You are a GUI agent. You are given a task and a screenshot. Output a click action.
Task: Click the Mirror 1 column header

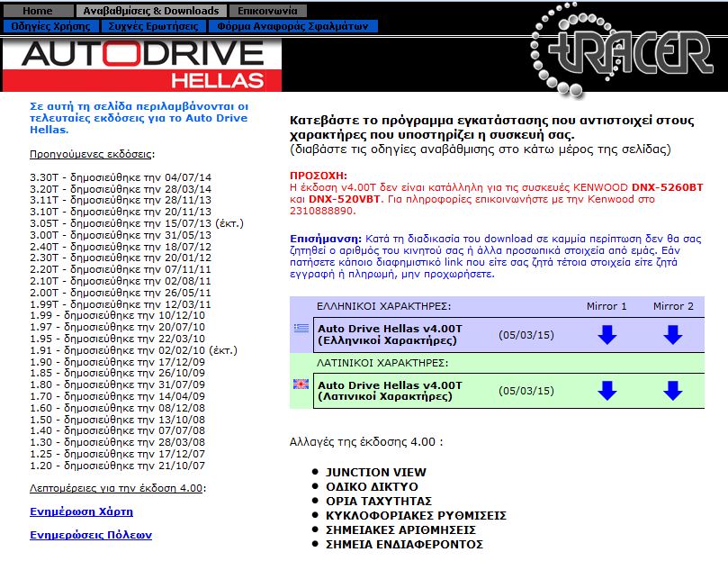tap(607, 306)
